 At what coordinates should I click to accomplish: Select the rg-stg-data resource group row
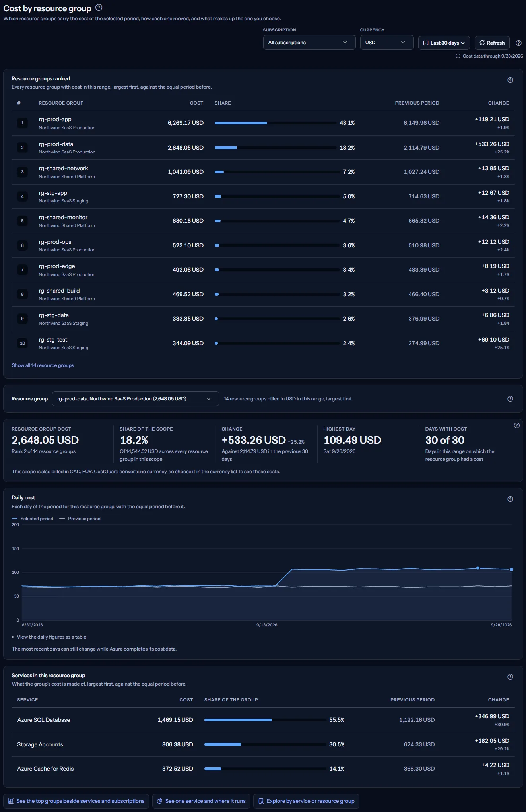[263, 319]
